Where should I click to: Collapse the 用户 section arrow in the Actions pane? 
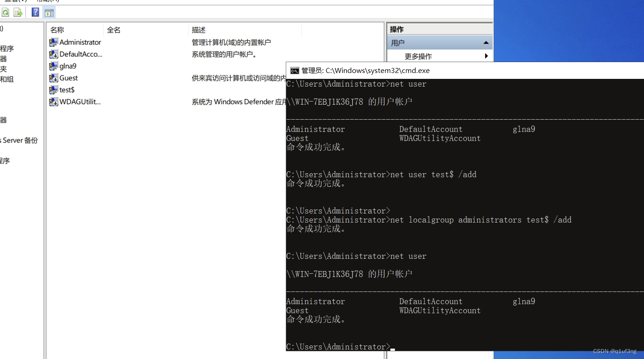point(486,43)
